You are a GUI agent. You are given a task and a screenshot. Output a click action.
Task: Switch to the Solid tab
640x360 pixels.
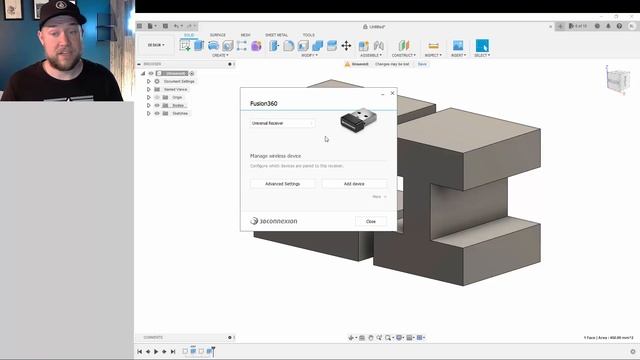point(189,35)
